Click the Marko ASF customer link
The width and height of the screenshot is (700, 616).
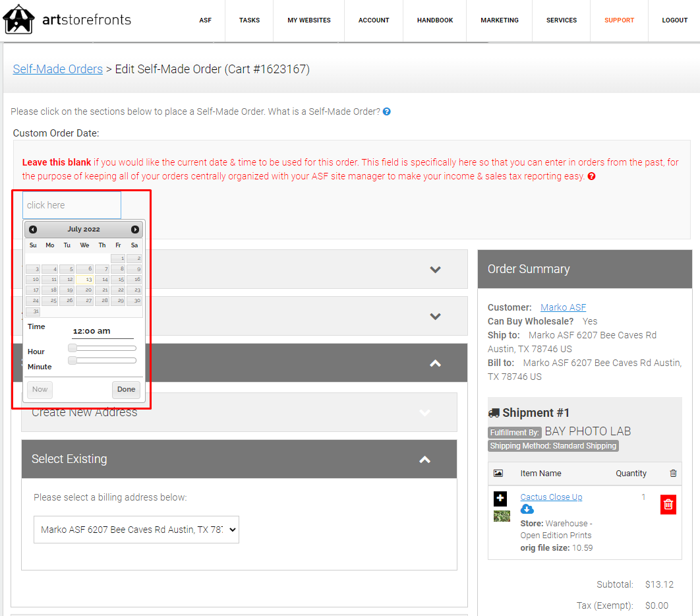(563, 307)
